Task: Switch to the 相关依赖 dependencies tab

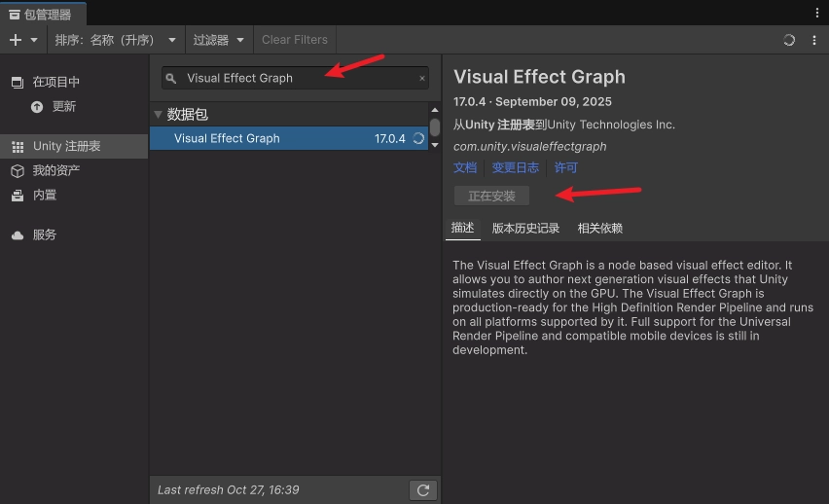Action: tap(600, 228)
